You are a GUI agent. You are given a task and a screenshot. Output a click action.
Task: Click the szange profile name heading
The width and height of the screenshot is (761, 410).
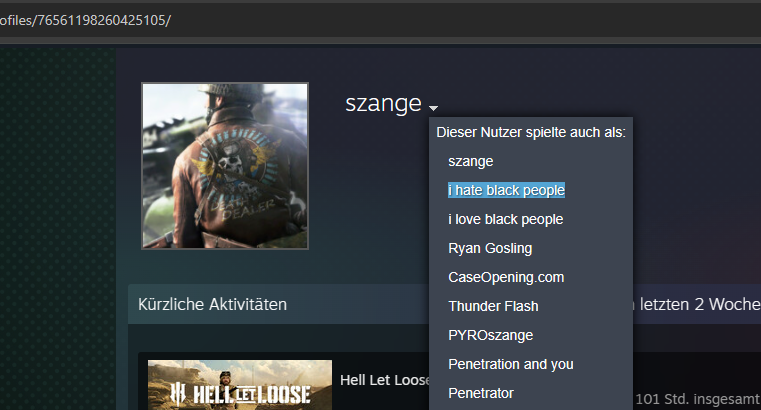coord(383,103)
